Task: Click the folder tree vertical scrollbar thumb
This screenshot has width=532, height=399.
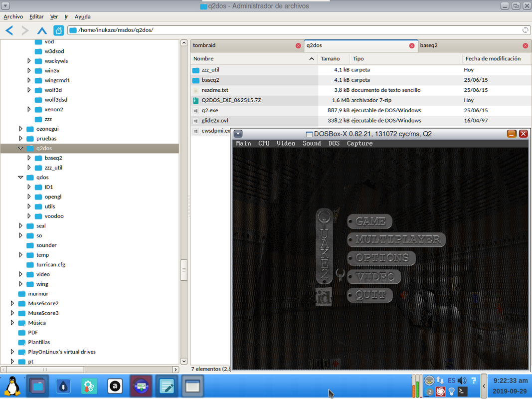Action: coord(184,270)
